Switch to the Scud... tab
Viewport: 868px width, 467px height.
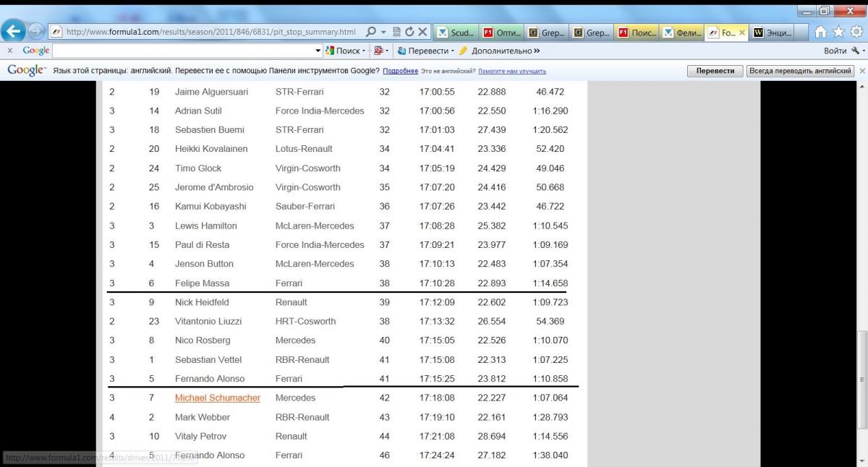click(x=457, y=33)
